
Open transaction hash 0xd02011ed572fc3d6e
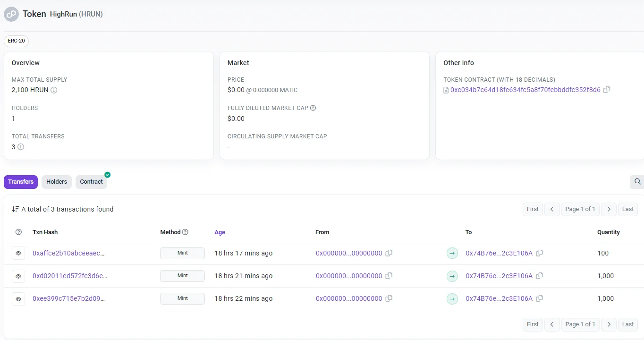tap(70, 276)
